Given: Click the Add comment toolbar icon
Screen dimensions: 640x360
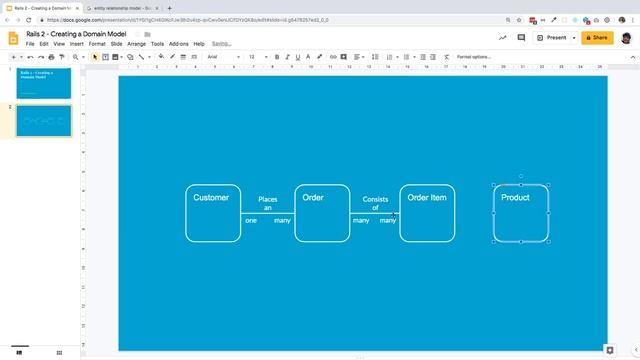Looking at the screenshot, I should click(x=344, y=57).
